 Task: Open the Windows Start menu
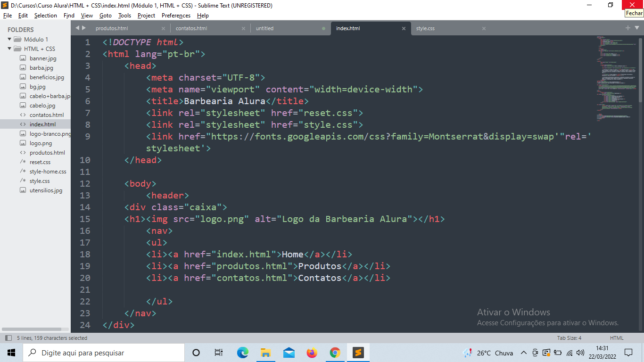click(11, 353)
